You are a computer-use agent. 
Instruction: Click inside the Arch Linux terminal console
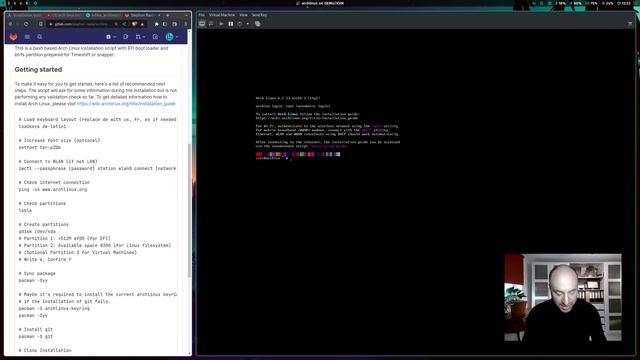pos(416,192)
